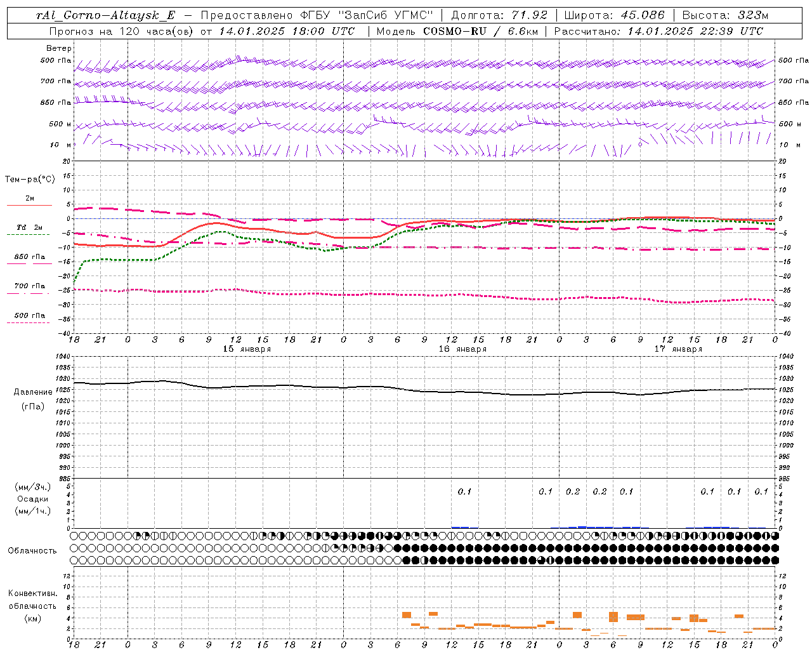Image resolution: width=812 pixels, height=650 pixels.
Task: Click the Осадки precipitation label
Action: tap(33, 499)
